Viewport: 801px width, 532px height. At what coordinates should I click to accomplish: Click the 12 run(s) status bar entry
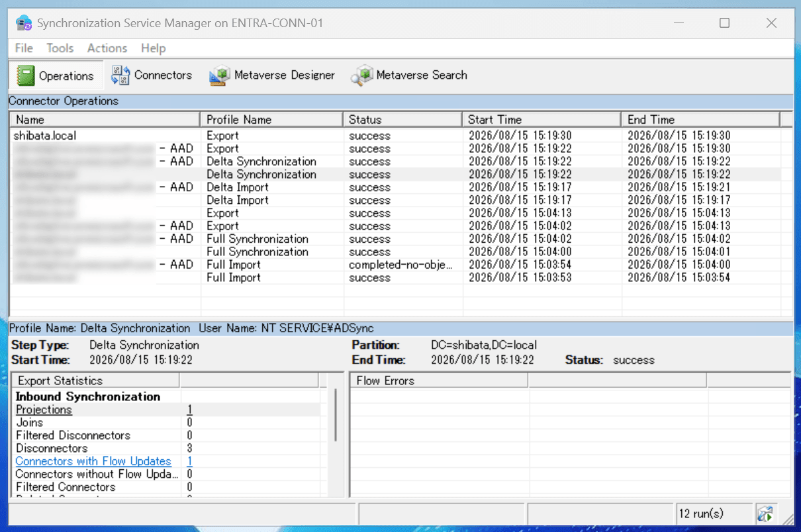714,513
